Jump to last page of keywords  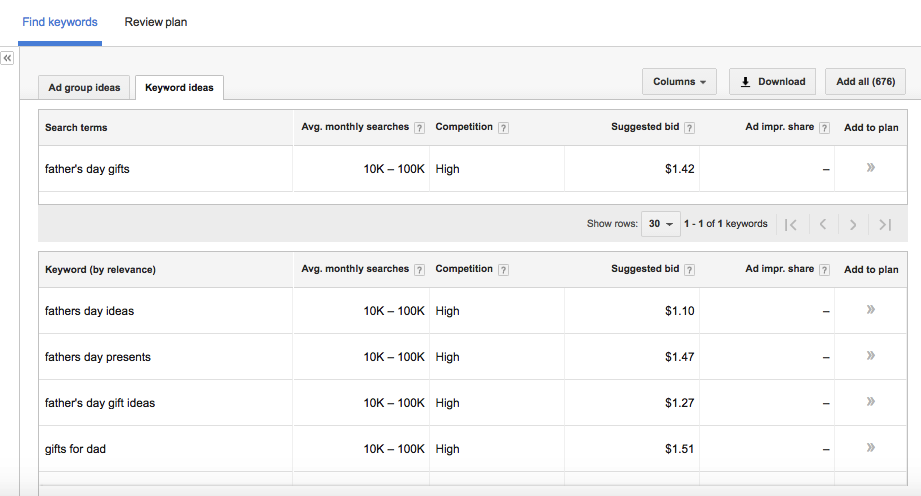tap(885, 224)
